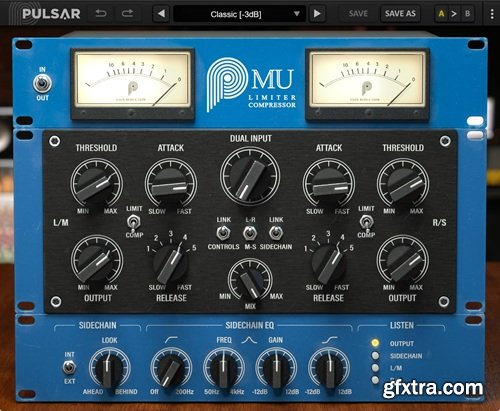Toggle the sidechain INT/EXT switch
This screenshot has width=500, height=411.
[x=69, y=368]
